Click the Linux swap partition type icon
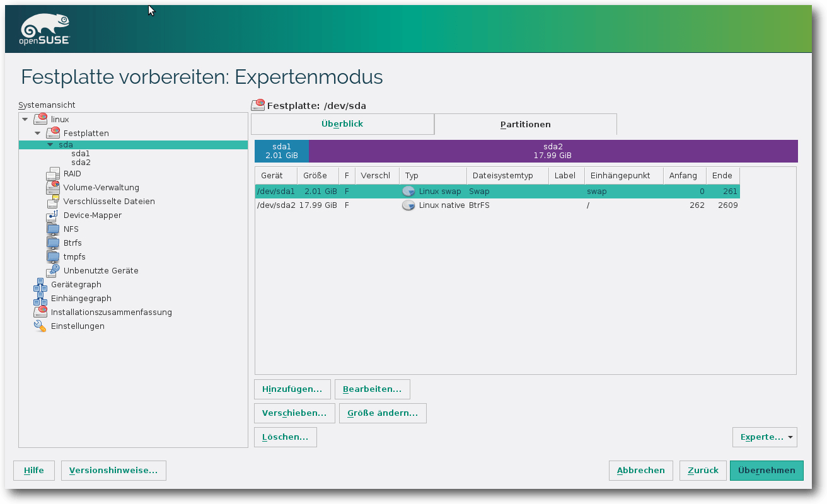Screen dimensions: 827x504 (x=408, y=191)
